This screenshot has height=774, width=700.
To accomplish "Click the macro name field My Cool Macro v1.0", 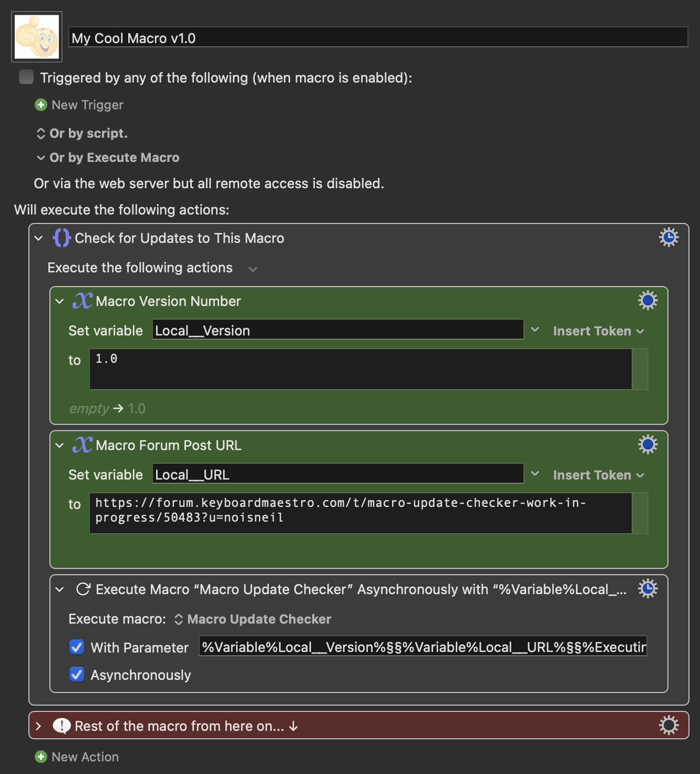I will 378,38.
